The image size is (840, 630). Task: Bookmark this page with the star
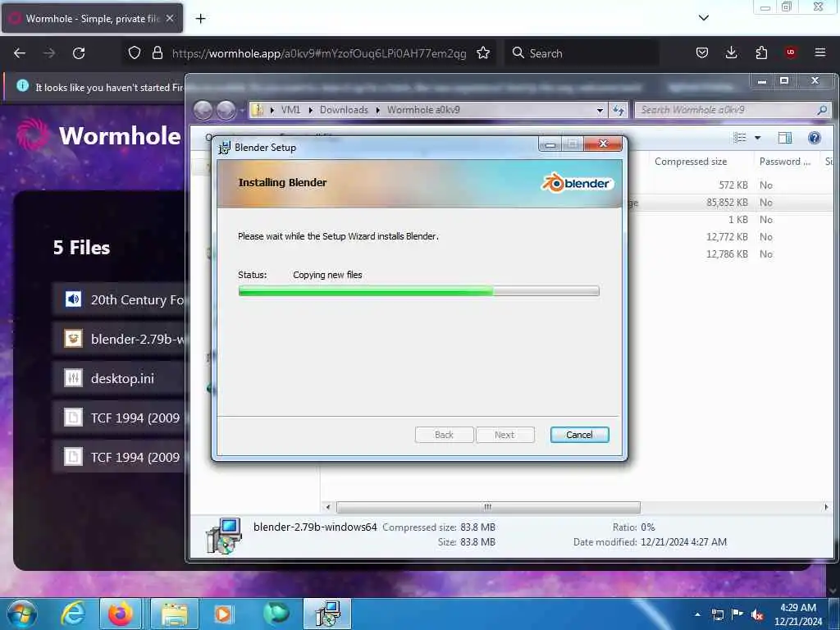(483, 53)
